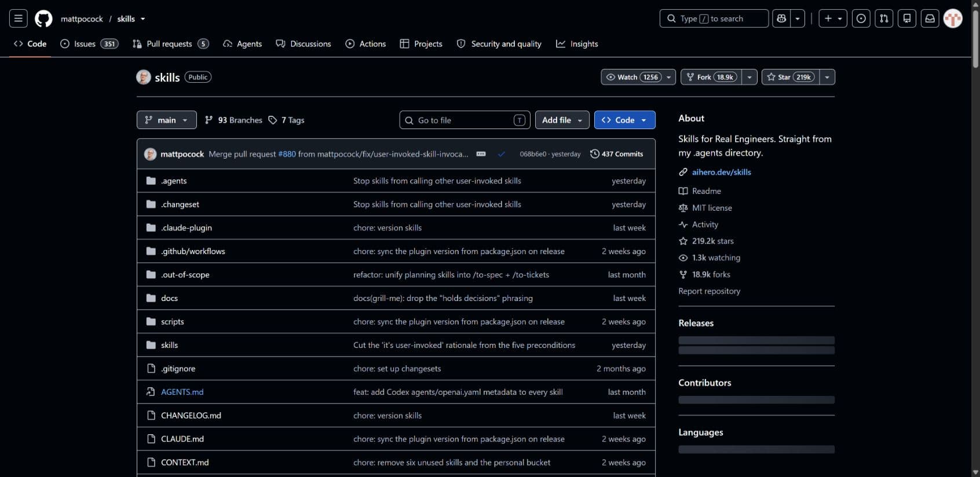980x477 pixels.
Task: Open the .gitignore file
Action: coord(178,368)
